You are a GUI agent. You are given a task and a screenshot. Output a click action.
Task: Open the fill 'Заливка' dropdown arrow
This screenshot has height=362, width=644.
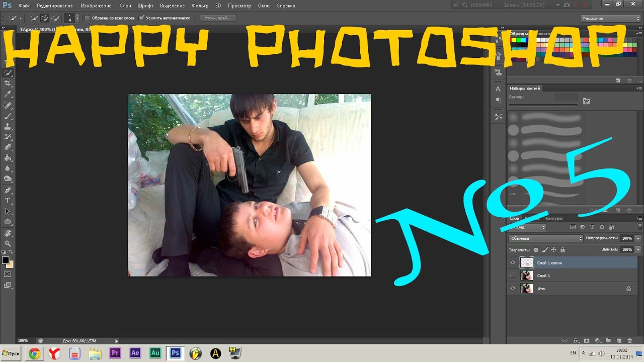(638, 249)
